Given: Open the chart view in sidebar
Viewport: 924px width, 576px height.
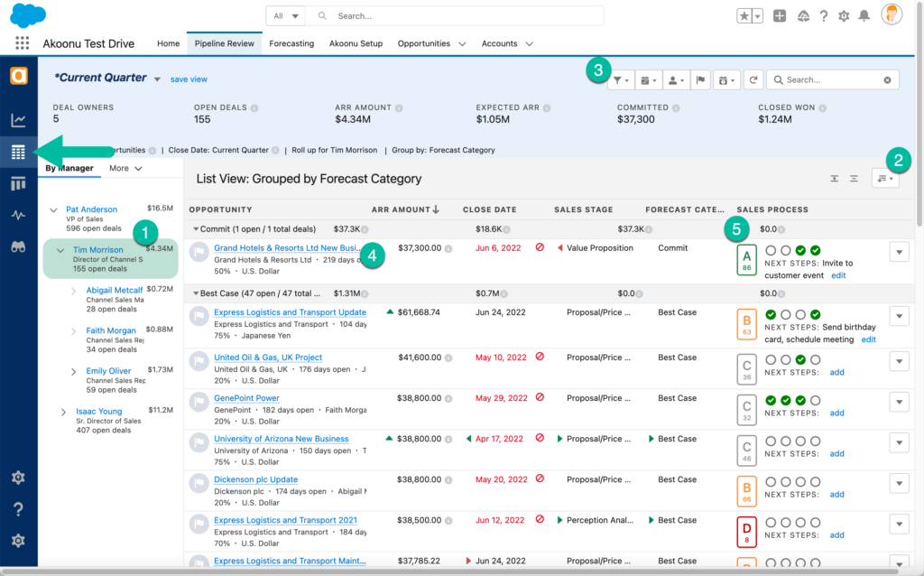Looking at the screenshot, I should [x=18, y=120].
